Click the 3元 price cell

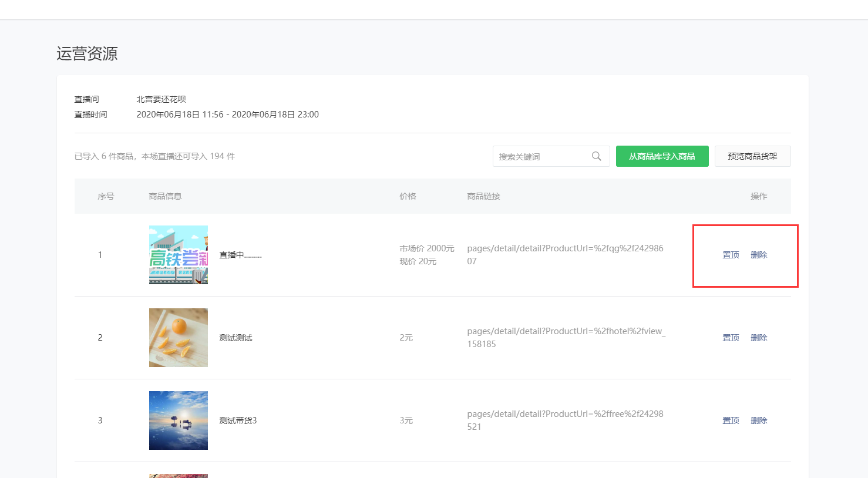406,420
